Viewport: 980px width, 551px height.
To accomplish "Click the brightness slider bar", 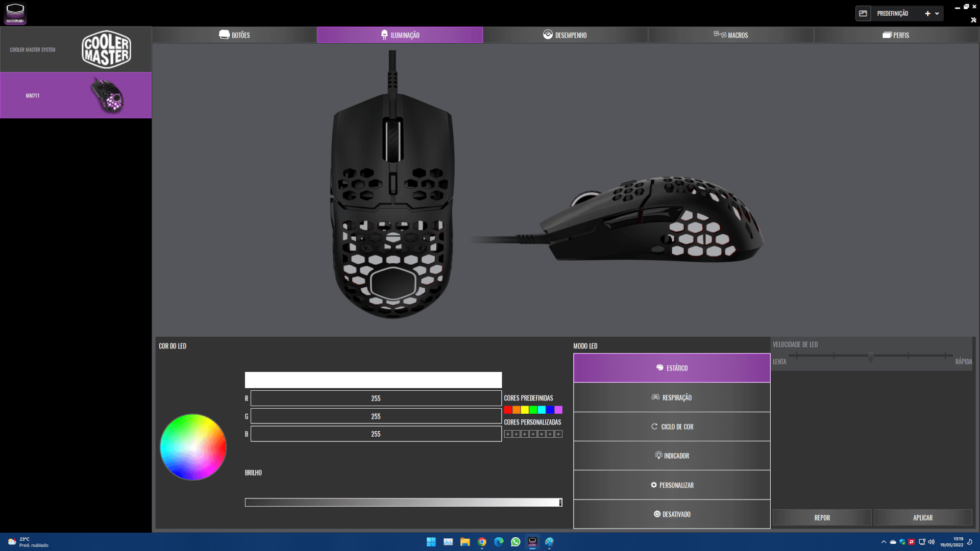I will 403,503.
